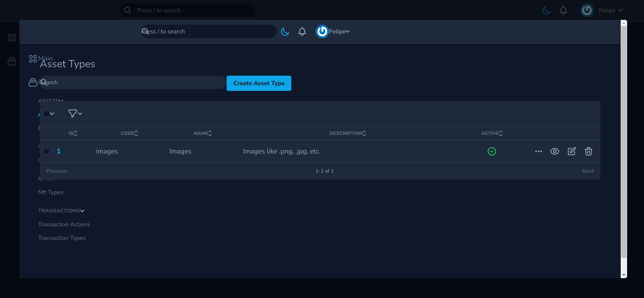Click the green active status indicator on Images row
This screenshot has height=298, width=644.
492,151
